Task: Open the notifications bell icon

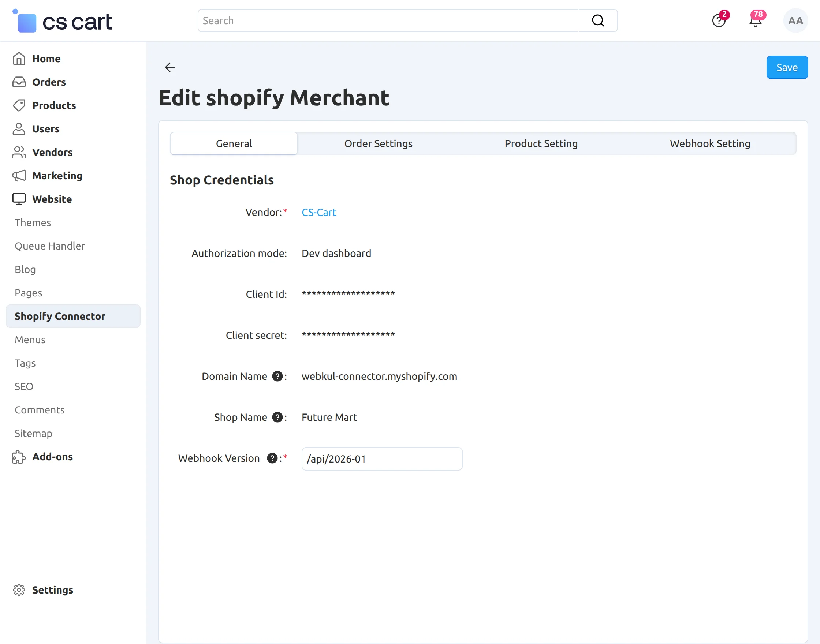Action: 755,21
